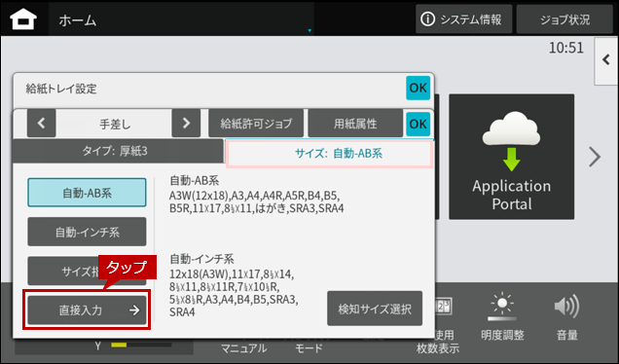Open the ジョブ状況 job status
Viewport: 619px width, 364px height.
coord(564,19)
